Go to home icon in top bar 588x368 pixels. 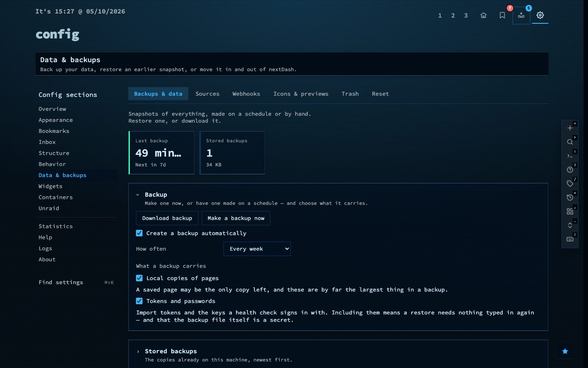(483, 15)
